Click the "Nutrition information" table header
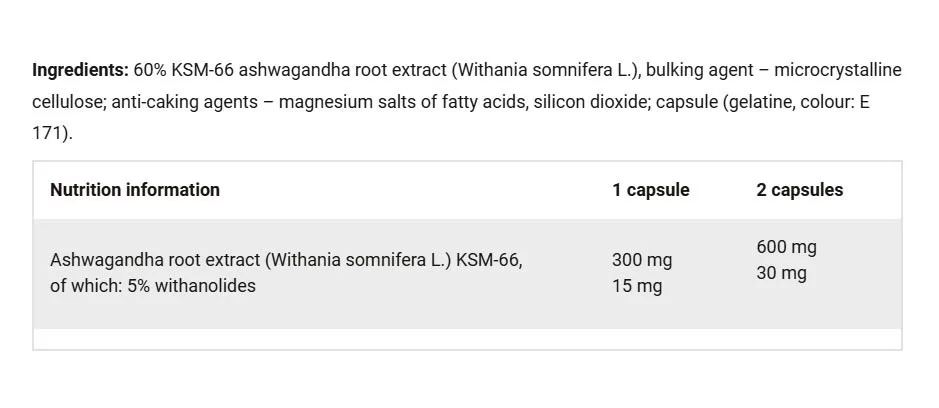This screenshot has height=408, width=939. (135, 190)
